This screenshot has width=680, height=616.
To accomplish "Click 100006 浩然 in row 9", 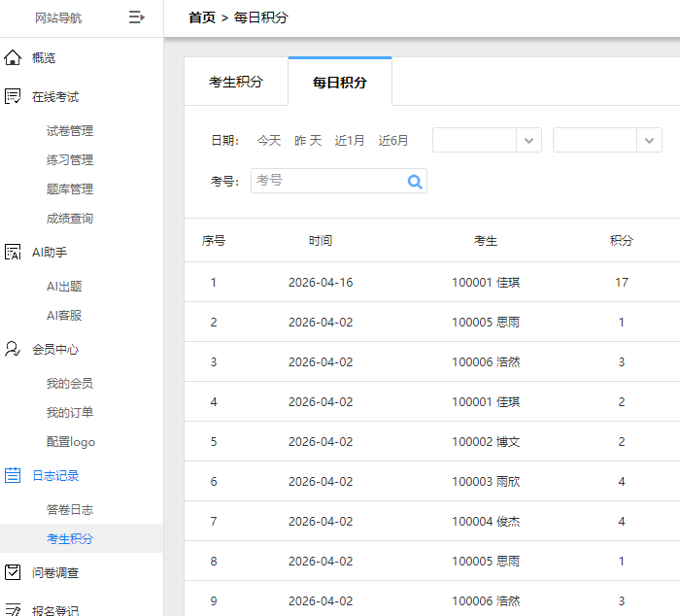I will coord(486,600).
